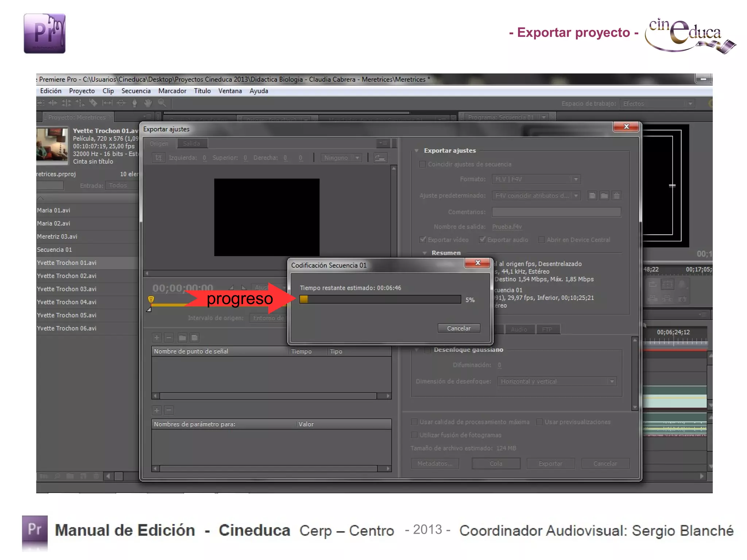Select the Slide tool in toolbar
747x560 pixels.
(x=121, y=103)
